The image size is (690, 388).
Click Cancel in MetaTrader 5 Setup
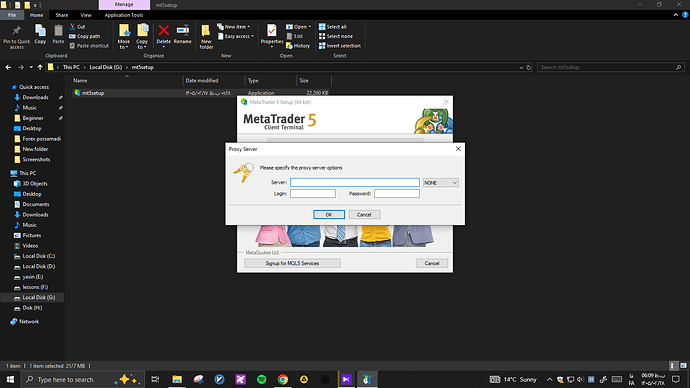pos(432,263)
